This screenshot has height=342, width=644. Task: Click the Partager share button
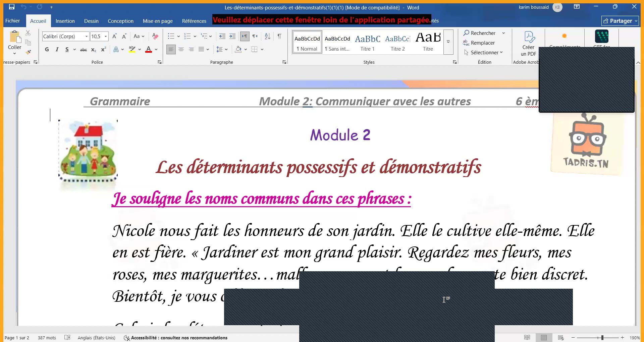tap(620, 21)
